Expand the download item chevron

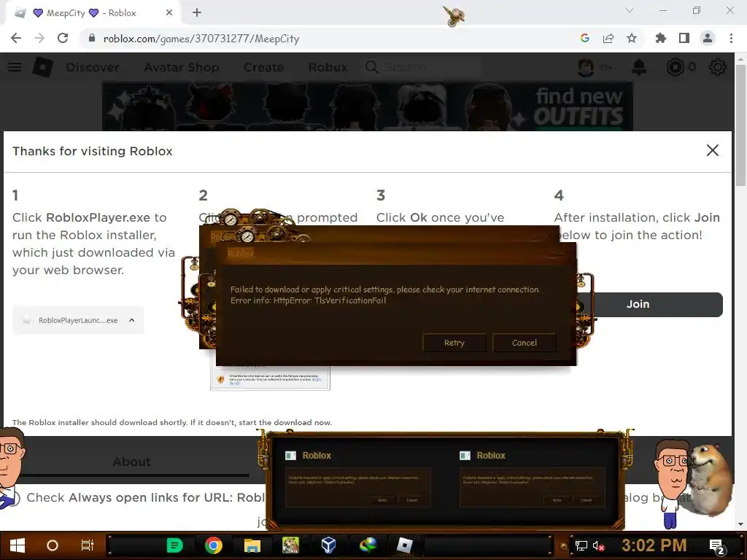[132, 320]
